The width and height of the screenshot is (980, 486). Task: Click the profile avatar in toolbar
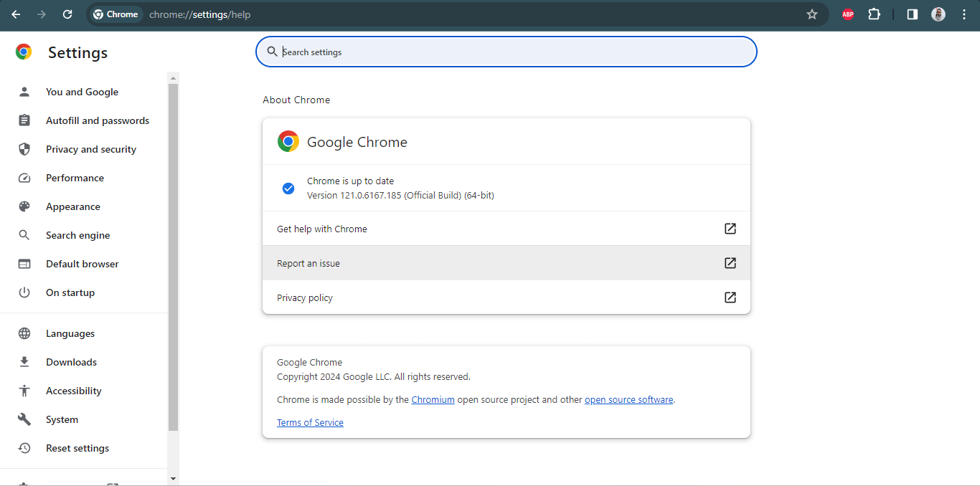pyautogui.click(x=938, y=14)
